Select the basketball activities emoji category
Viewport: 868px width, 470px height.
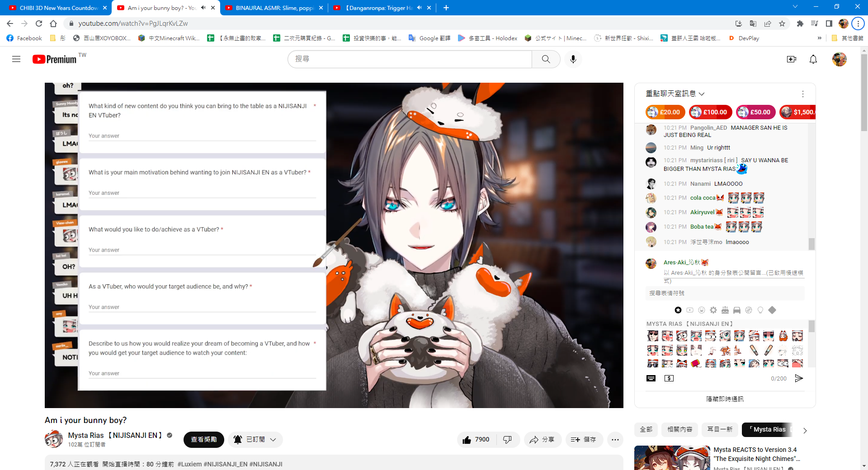pos(749,310)
